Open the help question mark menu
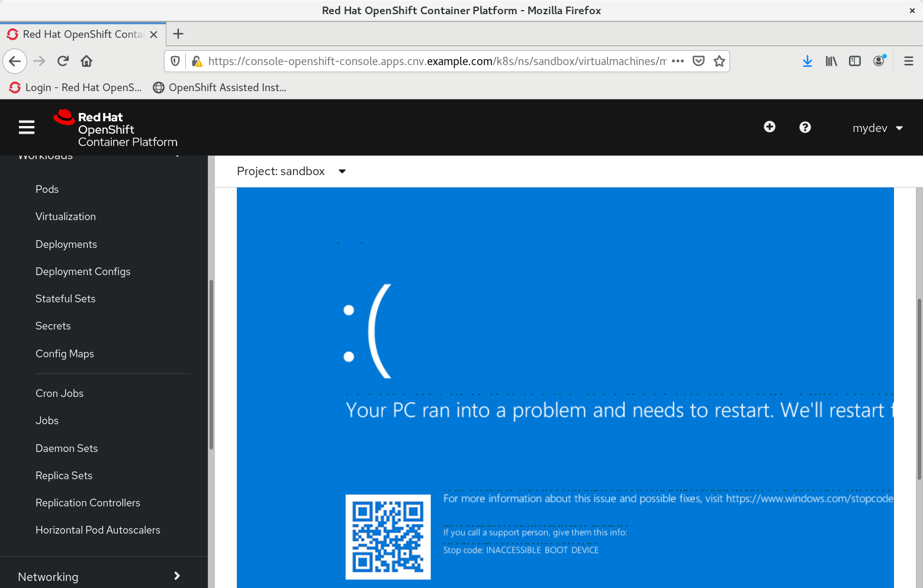This screenshot has height=588, width=923. click(805, 127)
